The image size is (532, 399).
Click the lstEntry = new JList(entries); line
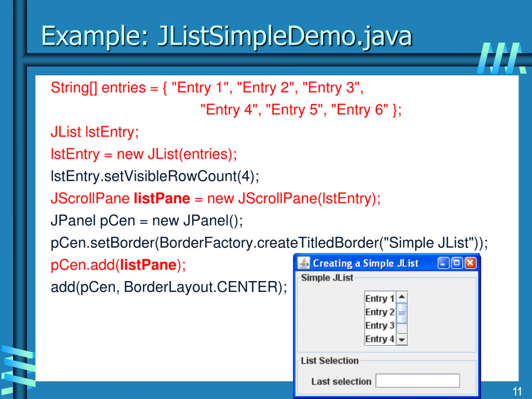click(x=144, y=154)
